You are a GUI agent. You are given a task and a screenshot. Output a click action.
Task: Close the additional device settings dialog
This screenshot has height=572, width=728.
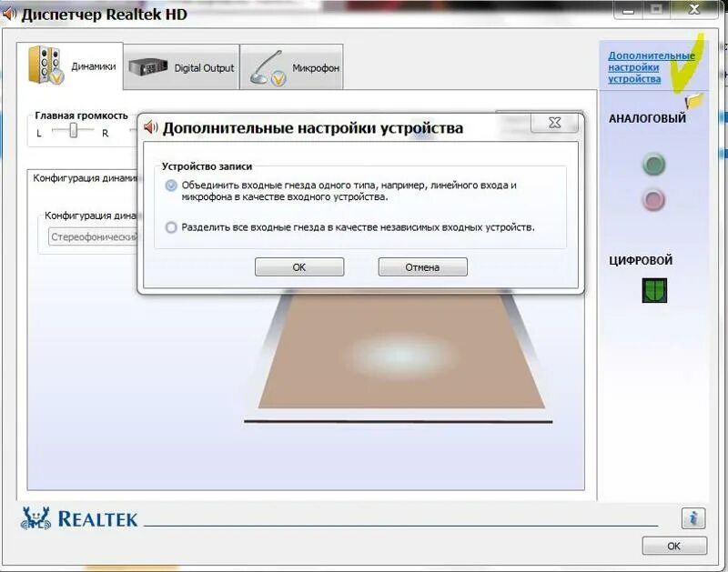555,123
